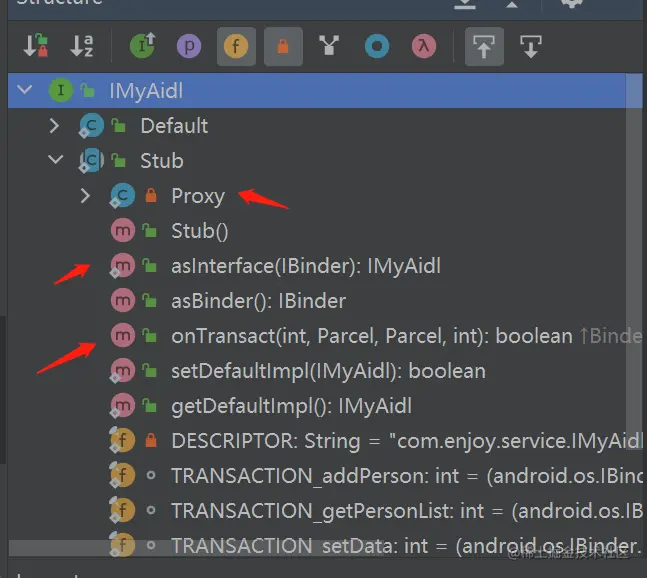Click the abstract class icon beside Stub
The height and width of the screenshot is (578, 647).
pyautogui.click(x=91, y=160)
